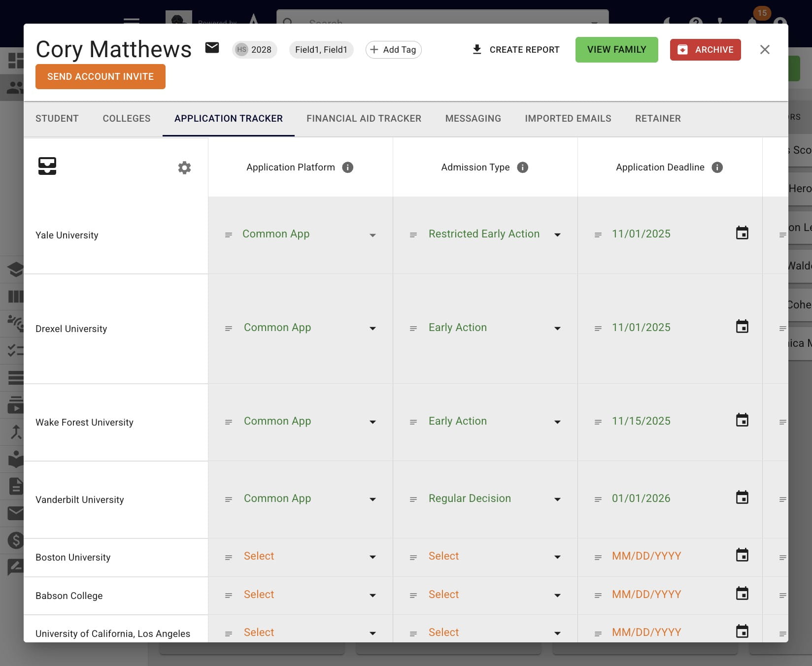Open calendar picker for Wake Forest deadline

(742, 420)
